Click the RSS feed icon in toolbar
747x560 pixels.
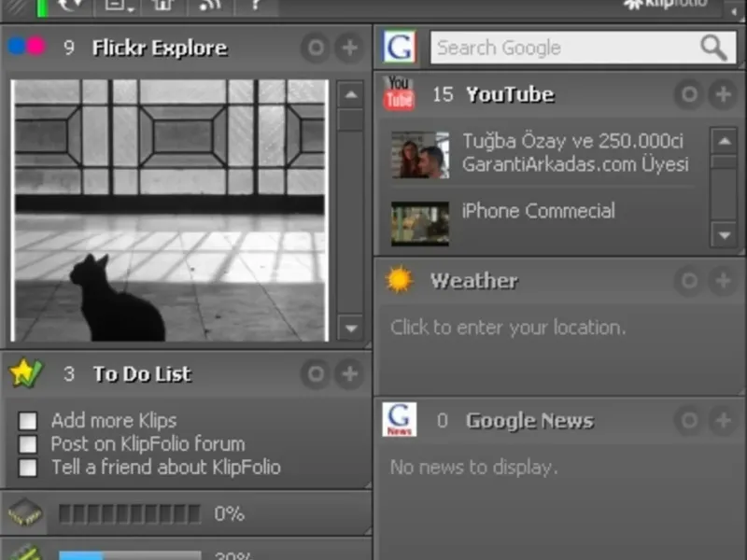209,6
